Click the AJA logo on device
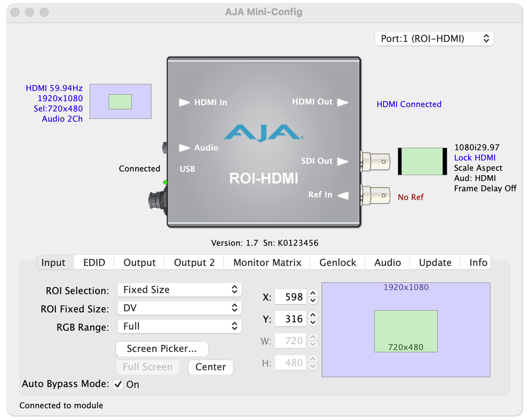Screen dimensions: 527x420 (x=263, y=132)
